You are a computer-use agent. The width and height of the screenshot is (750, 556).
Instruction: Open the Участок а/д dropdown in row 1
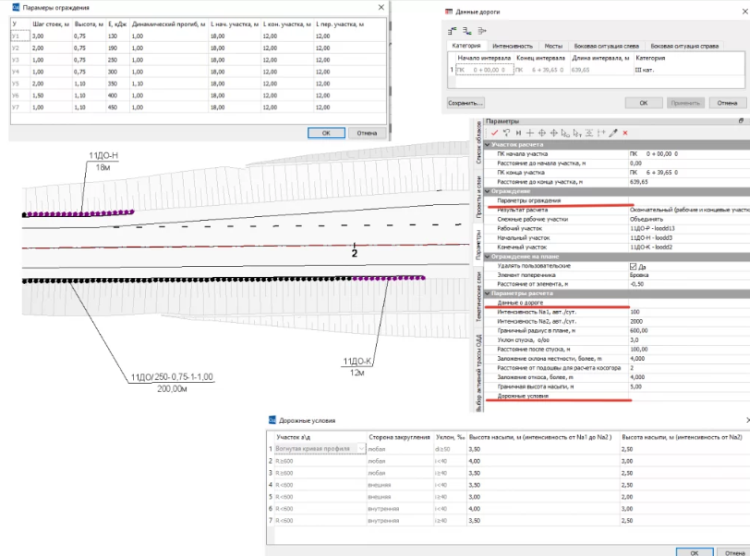362,448
